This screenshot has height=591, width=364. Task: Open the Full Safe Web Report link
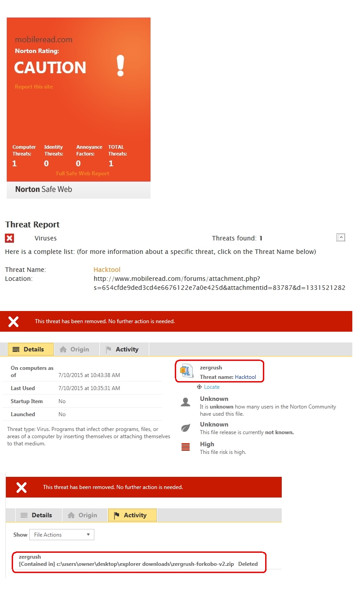83,173
